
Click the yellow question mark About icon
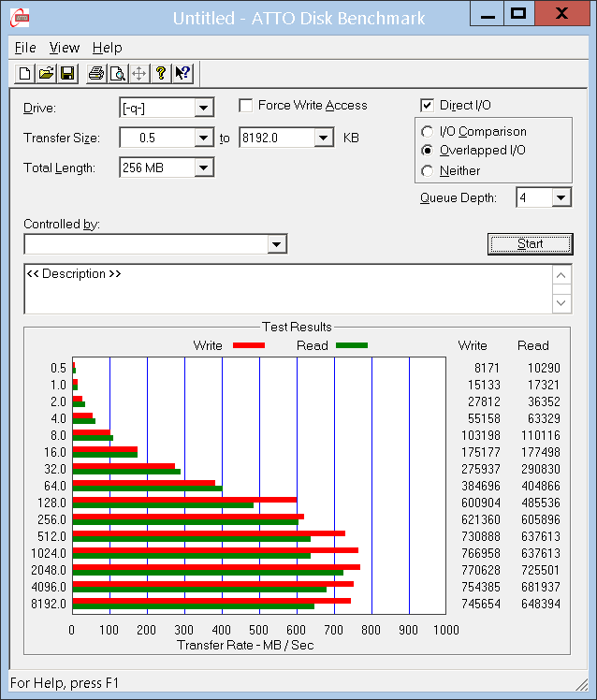[x=161, y=73]
